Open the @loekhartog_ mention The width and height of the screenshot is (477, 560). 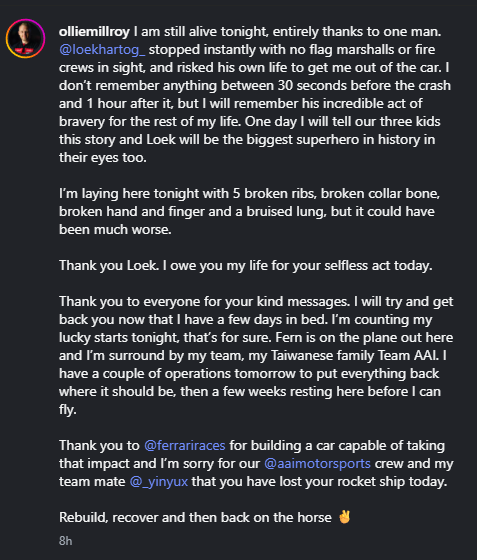102,50
